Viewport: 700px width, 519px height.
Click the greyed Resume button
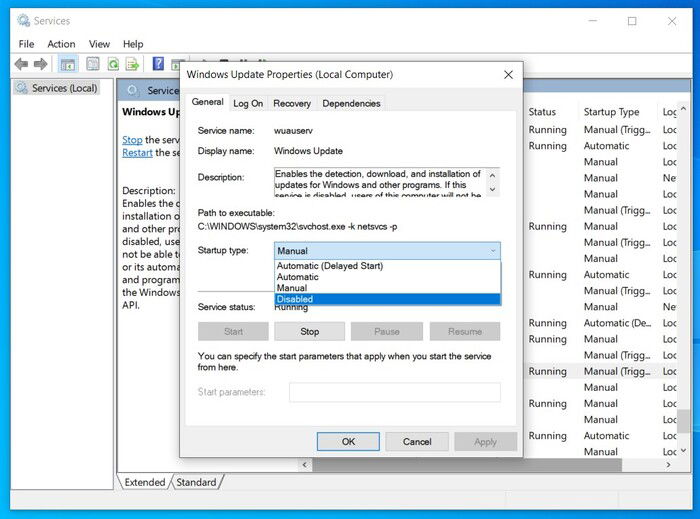click(465, 332)
